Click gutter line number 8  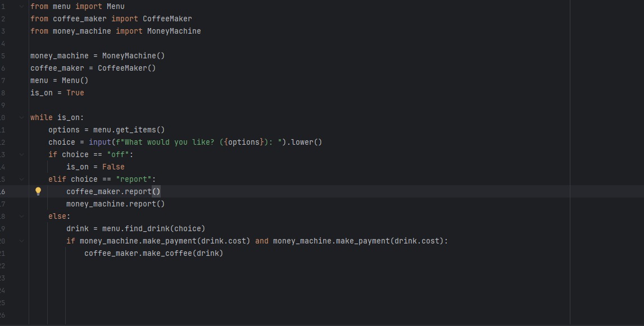(x=3, y=93)
